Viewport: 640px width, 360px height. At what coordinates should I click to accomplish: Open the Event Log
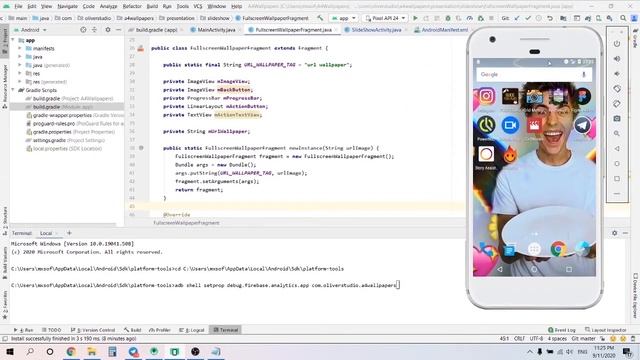pyautogui.click(x=562, y=330)
